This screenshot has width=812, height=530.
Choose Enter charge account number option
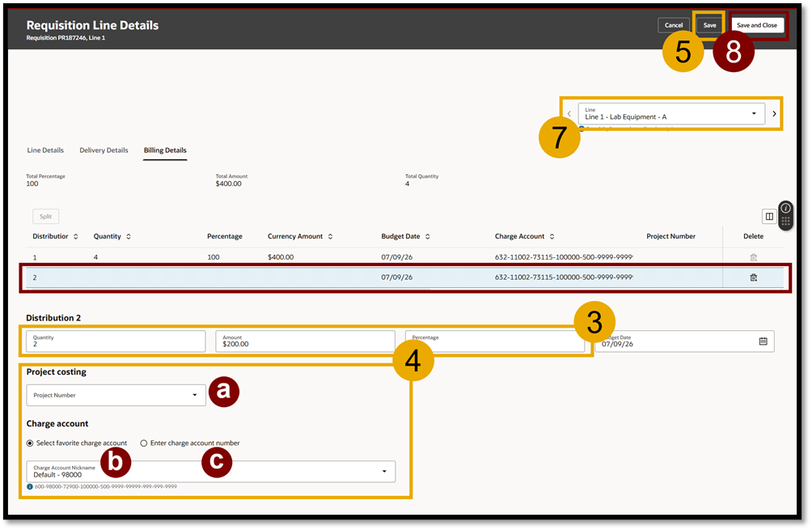143,443
